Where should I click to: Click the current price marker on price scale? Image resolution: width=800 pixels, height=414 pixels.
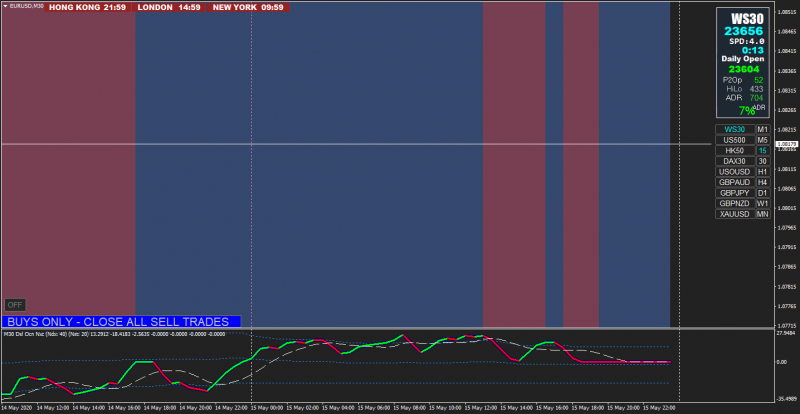786,144
